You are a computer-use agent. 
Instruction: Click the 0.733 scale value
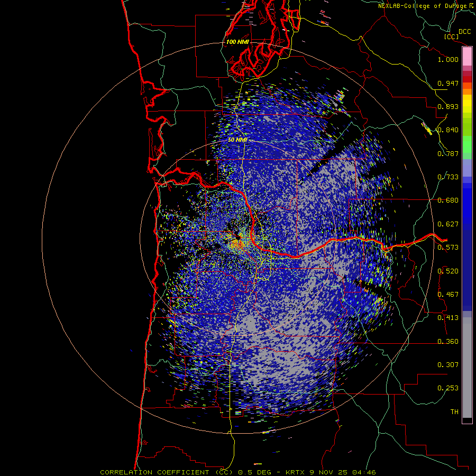coord(448,177)
